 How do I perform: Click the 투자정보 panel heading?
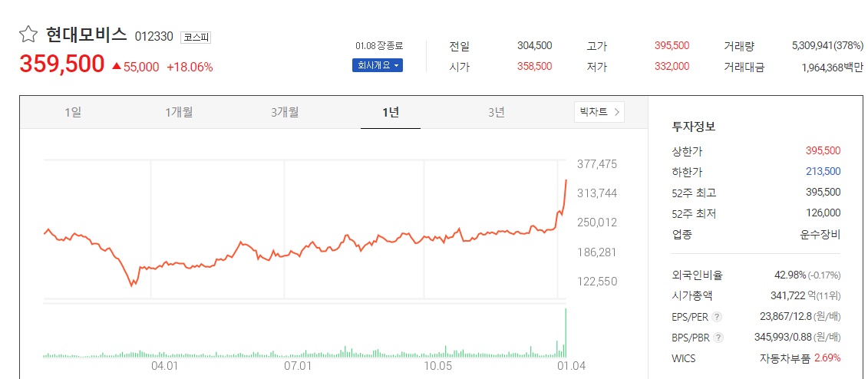pyautogui.click(x=694, y=126)
